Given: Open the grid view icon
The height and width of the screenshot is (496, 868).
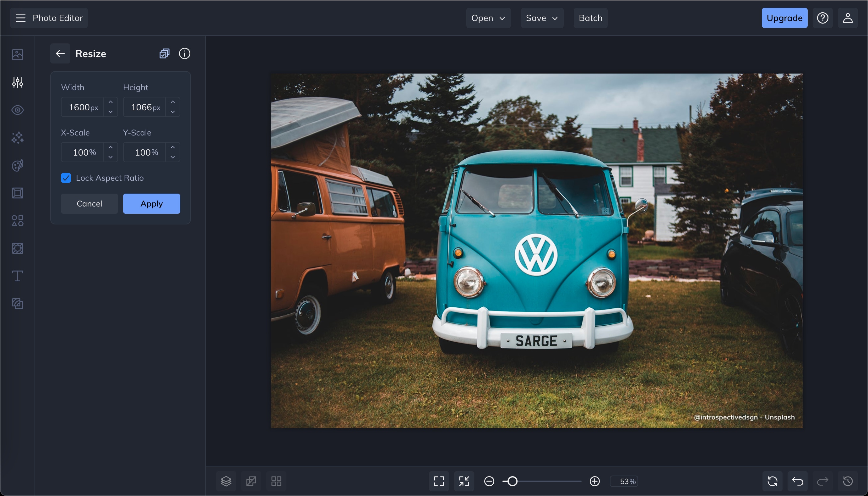Looking at the screenshot, I should click(x=276, y=481).
